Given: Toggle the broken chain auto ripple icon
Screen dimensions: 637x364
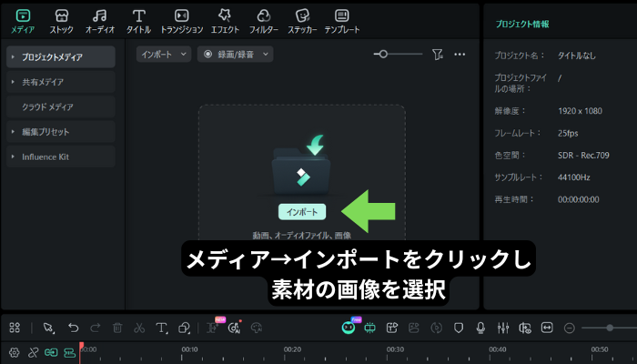Looking at the screenshot, I should click(x=33, y=352).
